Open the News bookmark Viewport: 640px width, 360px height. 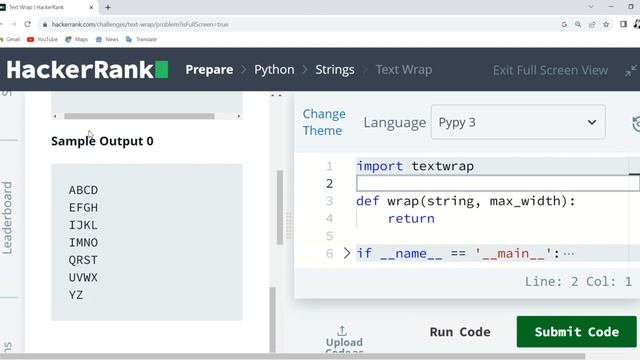click(107, 40)
